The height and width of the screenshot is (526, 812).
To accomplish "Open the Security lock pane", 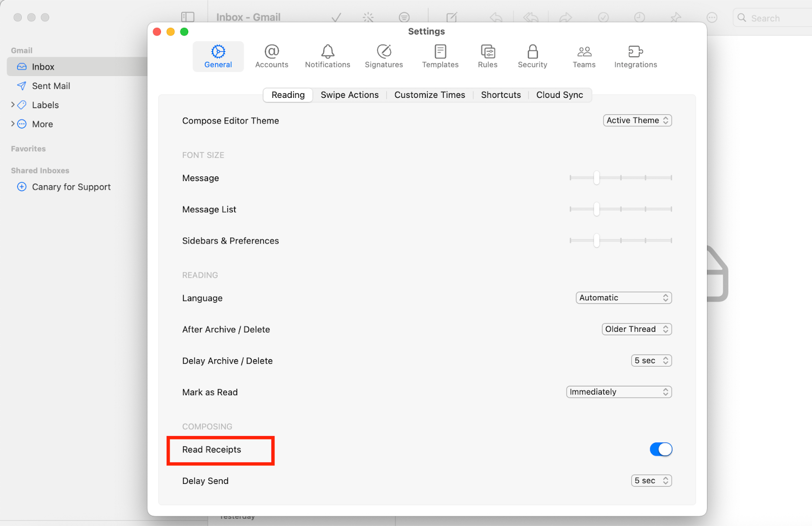I will tap(532, 56).
